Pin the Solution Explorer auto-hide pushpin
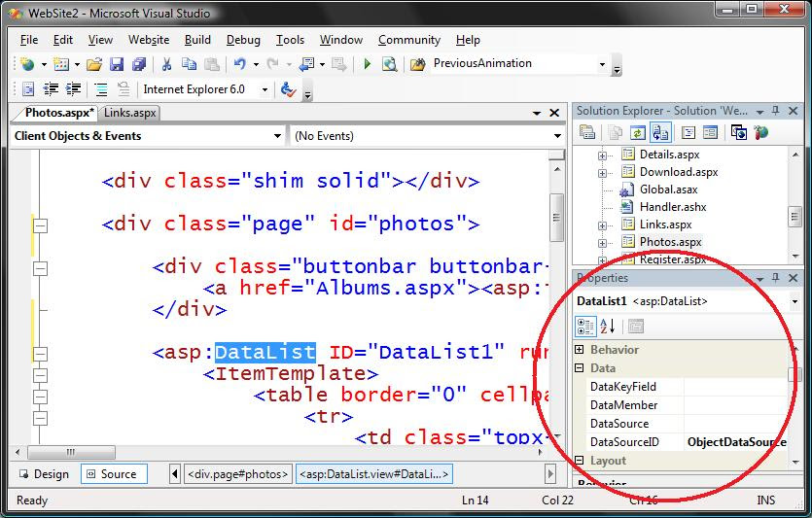This screenshot has width=812, height=518. point(775,110)
